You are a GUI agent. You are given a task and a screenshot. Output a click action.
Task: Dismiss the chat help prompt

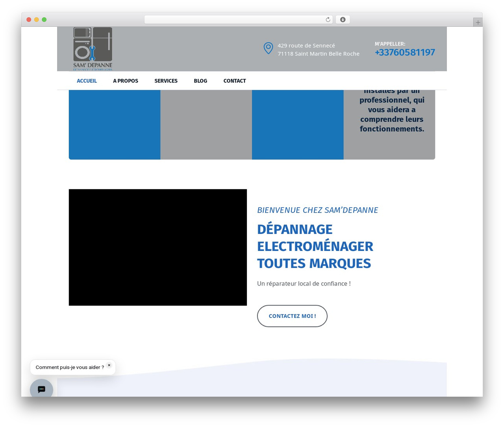click(109, 365)
